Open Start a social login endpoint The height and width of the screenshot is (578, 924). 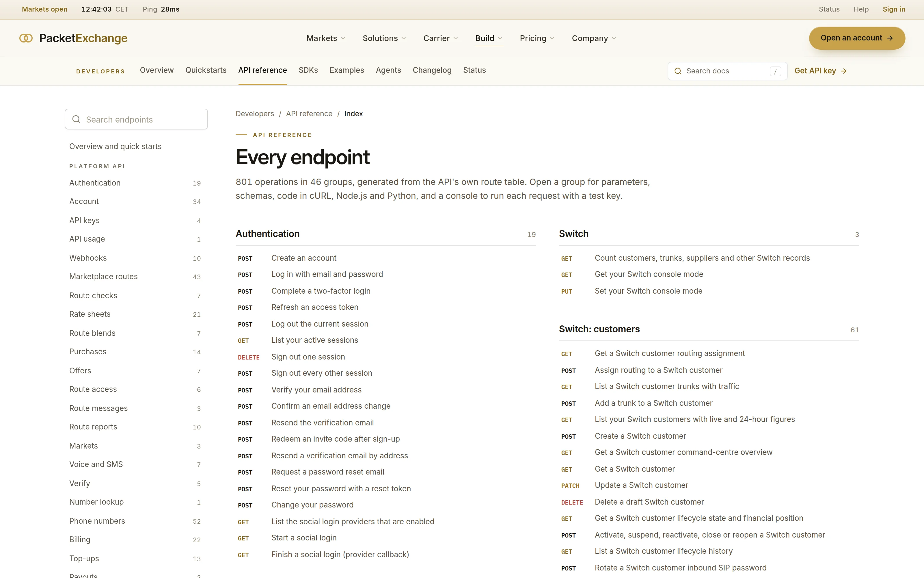click(386, 538)
